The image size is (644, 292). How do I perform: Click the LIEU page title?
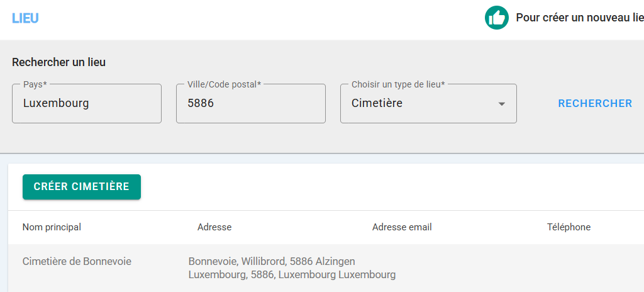coord(25,18)
